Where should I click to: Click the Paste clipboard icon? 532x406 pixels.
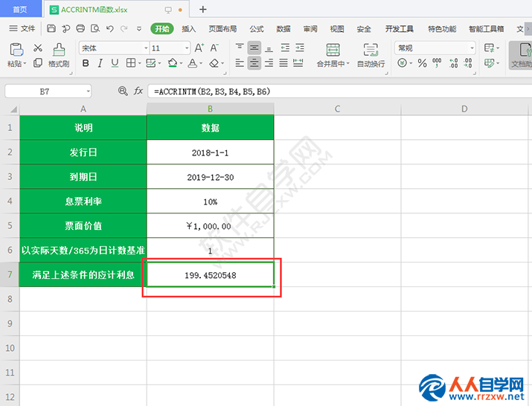tap(16, 50)
